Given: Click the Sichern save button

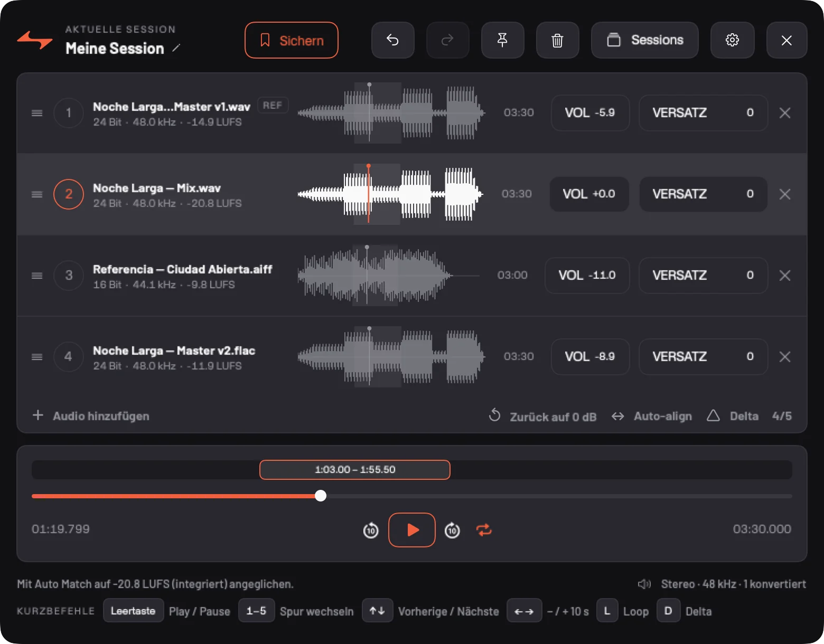Looking at the screenshot, I should 292,40.
